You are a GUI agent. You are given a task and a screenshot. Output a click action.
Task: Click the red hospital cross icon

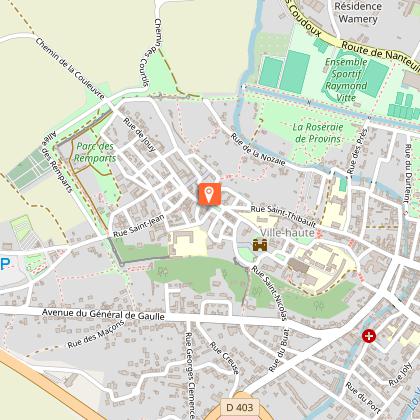[369, 336]
